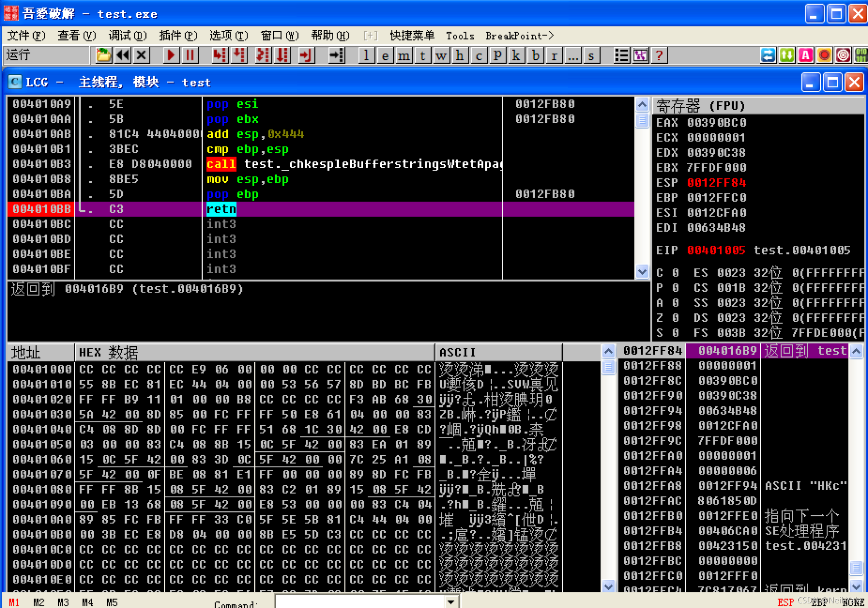Click Execute till return icon

[x=306, y=55]
